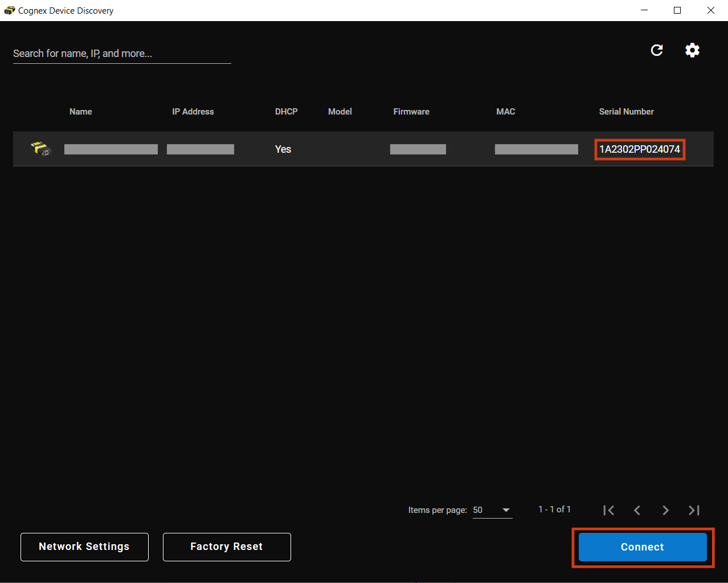Focus the search for name, IP field
The height and width of the screenshot is (583, 728).
pos(121,54)
